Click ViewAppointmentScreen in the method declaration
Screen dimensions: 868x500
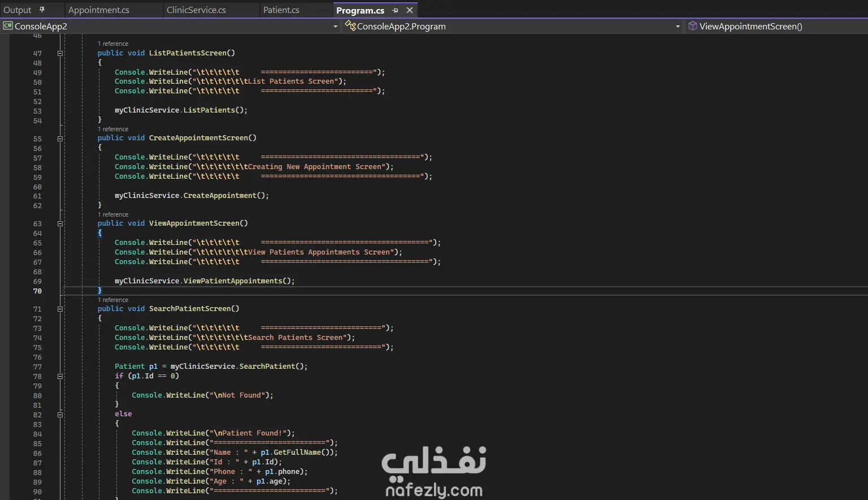pos(194,223)
